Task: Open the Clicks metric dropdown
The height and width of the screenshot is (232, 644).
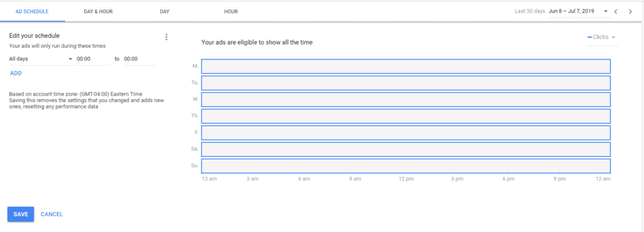Action: point(602,37)
